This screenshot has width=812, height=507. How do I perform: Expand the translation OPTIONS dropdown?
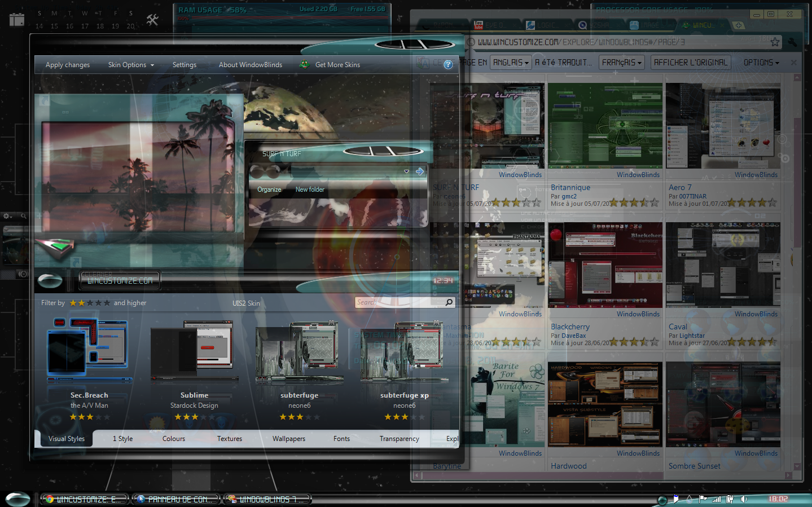click(x=761, y=63)
